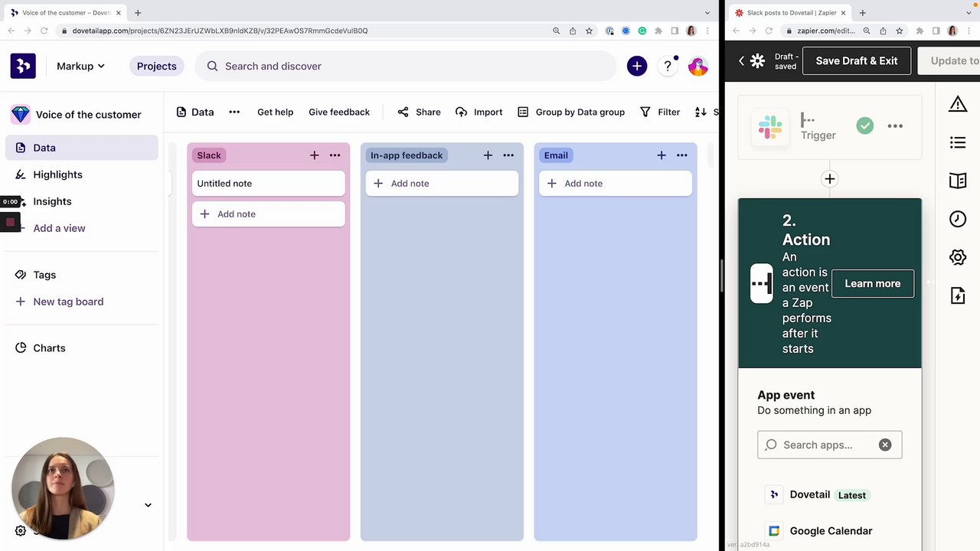Click the blue plus create button
This screenshot has width=980, height=551.
coord(637,66)
